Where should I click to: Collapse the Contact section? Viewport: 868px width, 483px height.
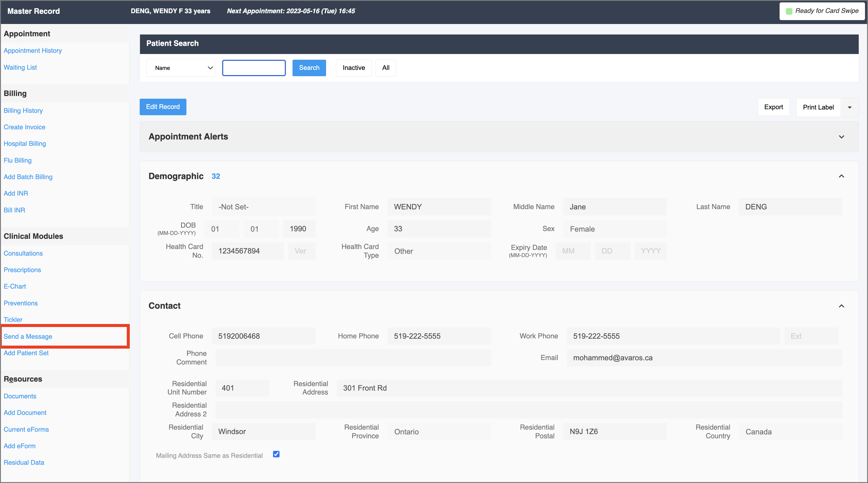click(841, 306)
